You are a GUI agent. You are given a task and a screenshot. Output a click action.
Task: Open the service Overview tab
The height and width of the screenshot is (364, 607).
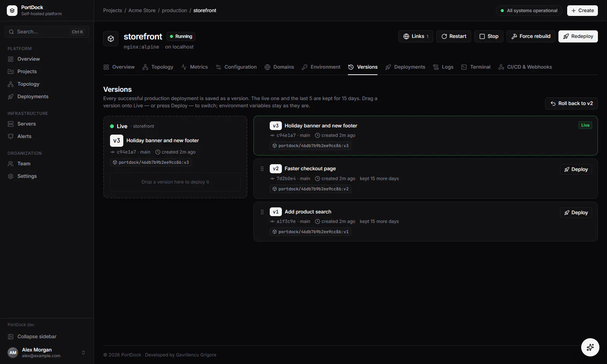point(119,67)
